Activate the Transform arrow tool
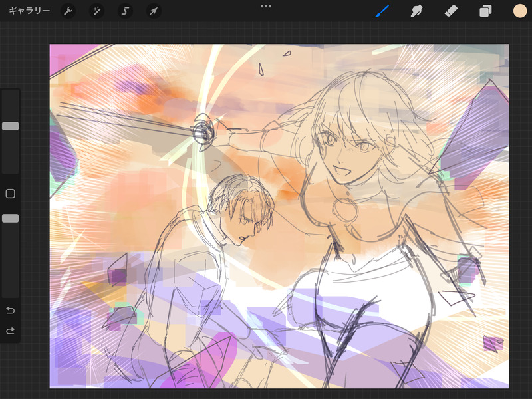The width and height of the screenshot is (532, 399). (154, 11)
